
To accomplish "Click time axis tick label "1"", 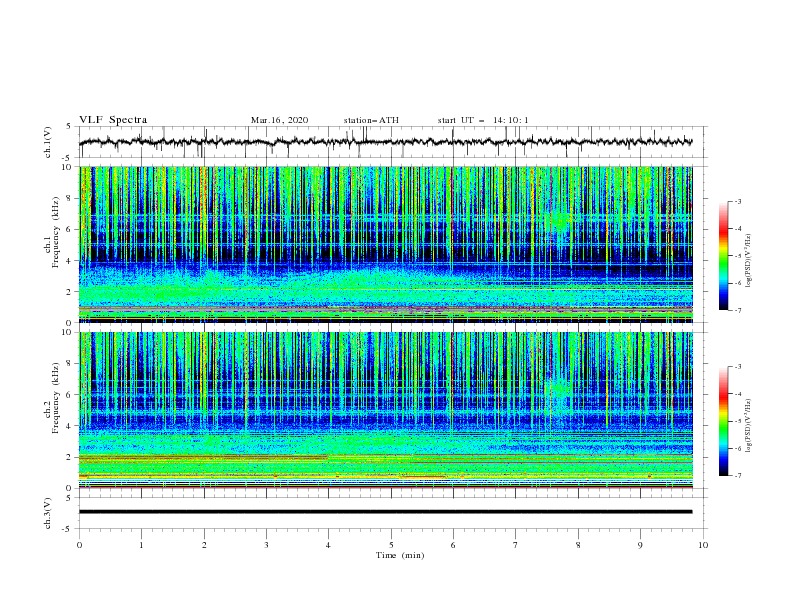I will click(x=141, y=545).
